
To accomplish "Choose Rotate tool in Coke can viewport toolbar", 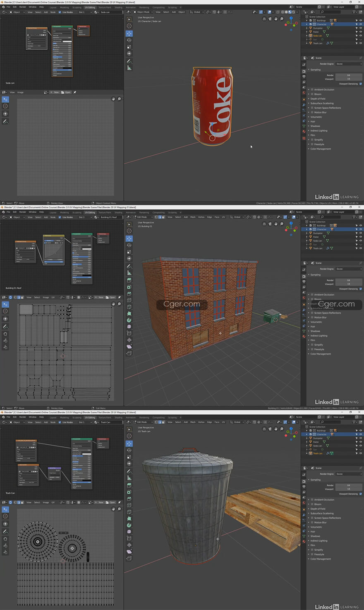I will 129,40.
